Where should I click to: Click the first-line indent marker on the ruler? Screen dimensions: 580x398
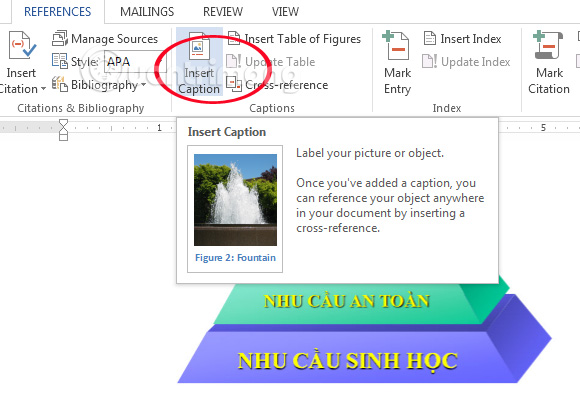tap(64, 123)
